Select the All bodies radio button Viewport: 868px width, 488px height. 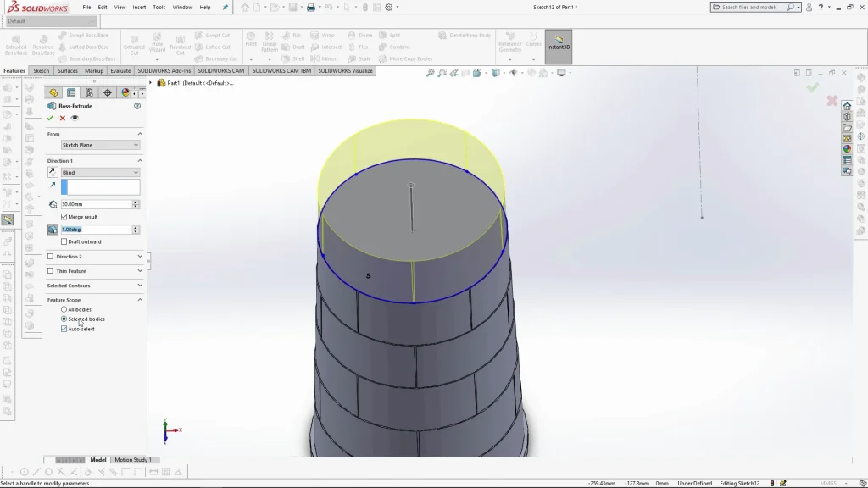pos(64,309)
